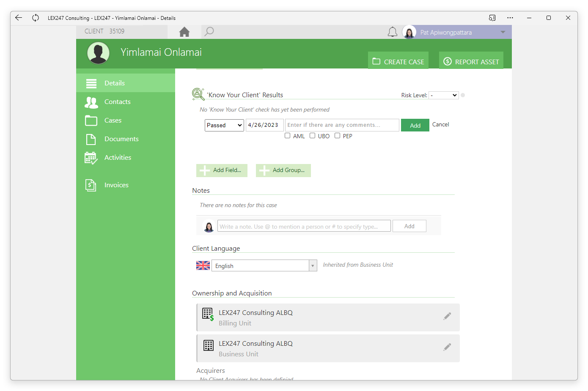Screen dimensions: 588x391
Task: Click the Documents page icon
Action: tap(91, 139)
